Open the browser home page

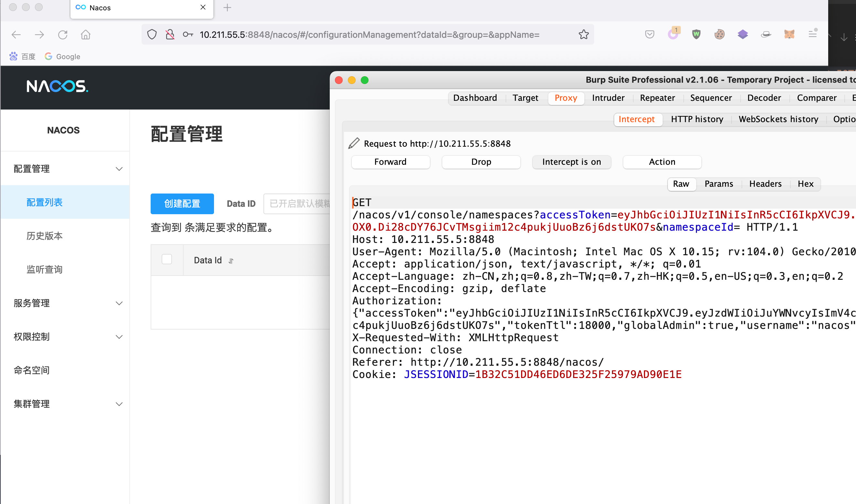tap(86, 35)
